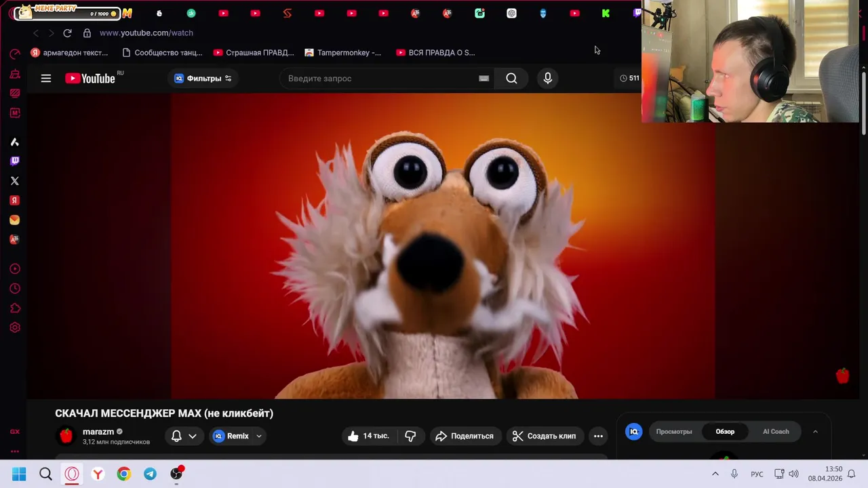Dislike the video
868x488 pixels.
(x=411, y=436)
